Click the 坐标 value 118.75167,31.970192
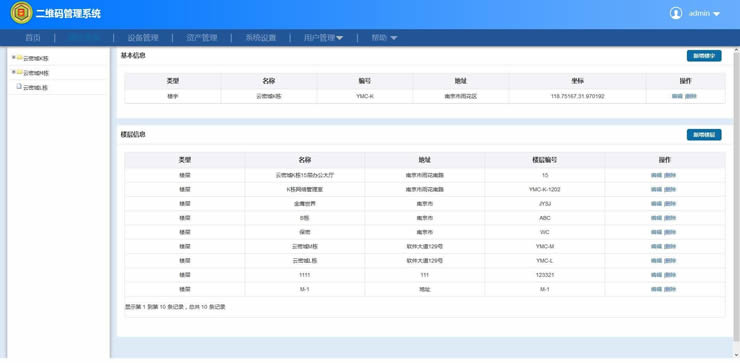Screen dimensions: 740x363 577,96
